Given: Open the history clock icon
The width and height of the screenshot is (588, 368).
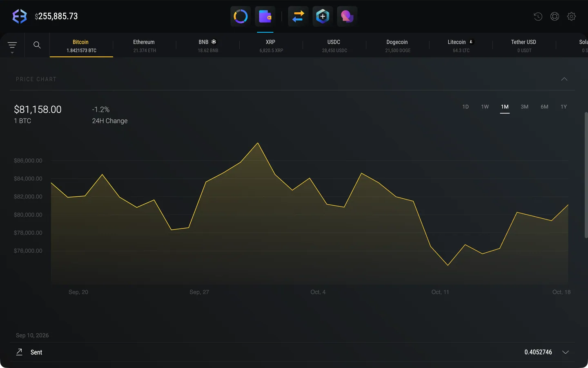Looking at the screenshot, I should point(538,16).
